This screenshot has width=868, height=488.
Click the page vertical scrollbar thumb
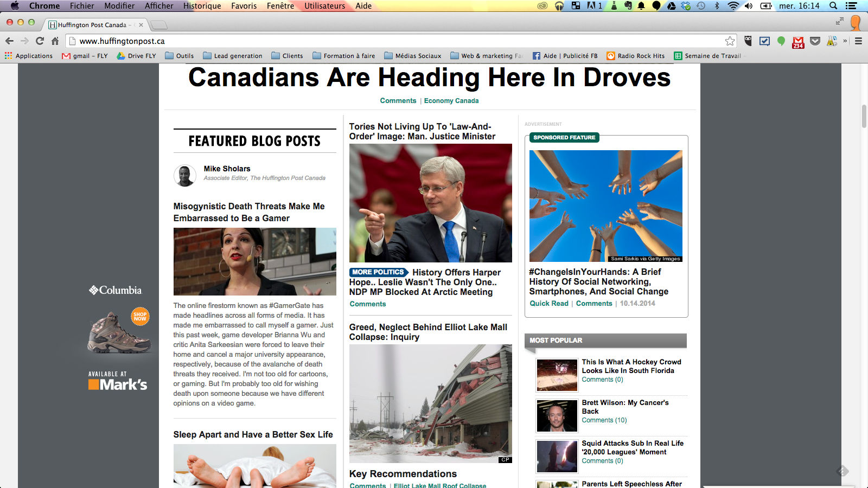(864, 115)
